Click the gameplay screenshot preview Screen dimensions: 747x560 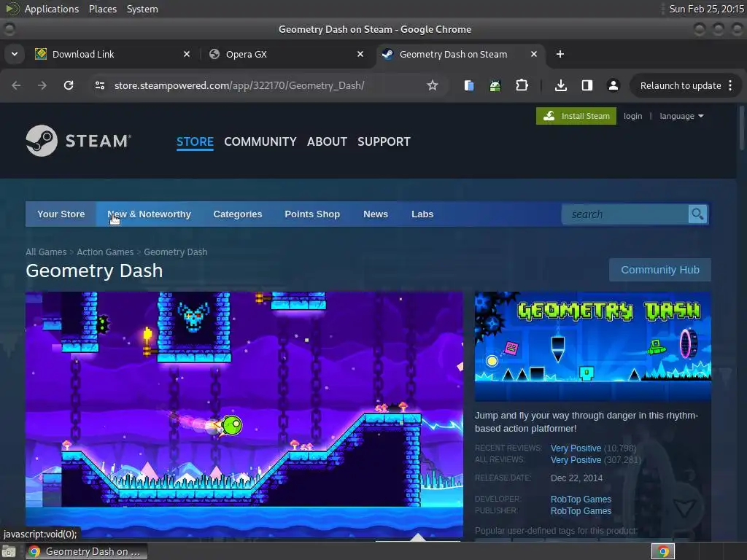pyautogui.click(x=244, y=414)
